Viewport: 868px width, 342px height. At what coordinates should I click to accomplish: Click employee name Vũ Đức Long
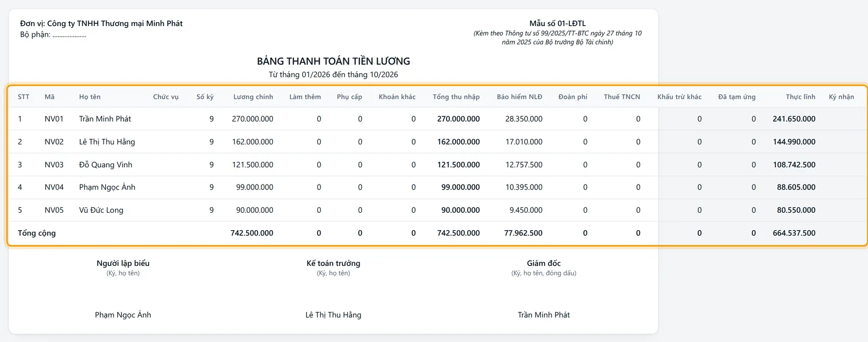click(x=101, y=210)
